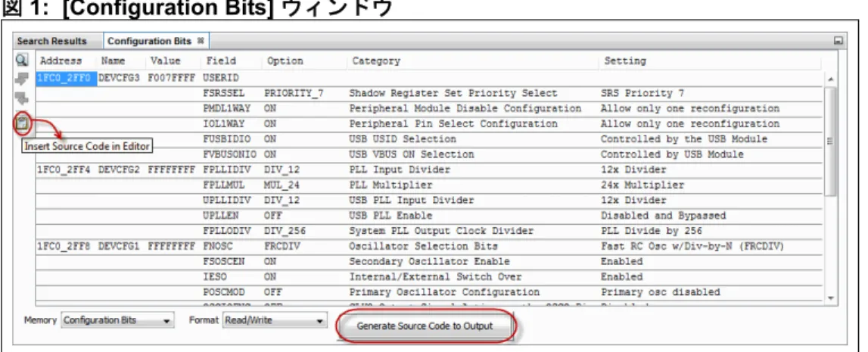The width and height of the screenshot is (868, 352).
Task: Click the POSCMOD field cell
Action: pos(224,291)
